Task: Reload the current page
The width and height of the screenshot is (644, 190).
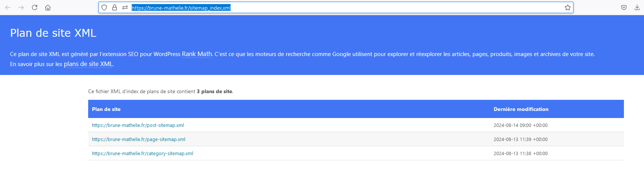Action: (35, 7)
